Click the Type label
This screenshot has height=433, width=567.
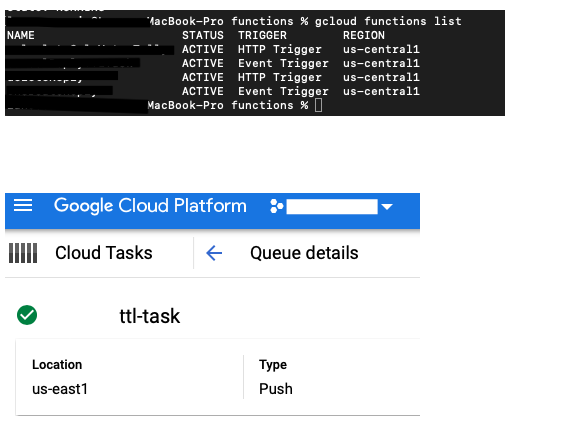click(273, 365)
